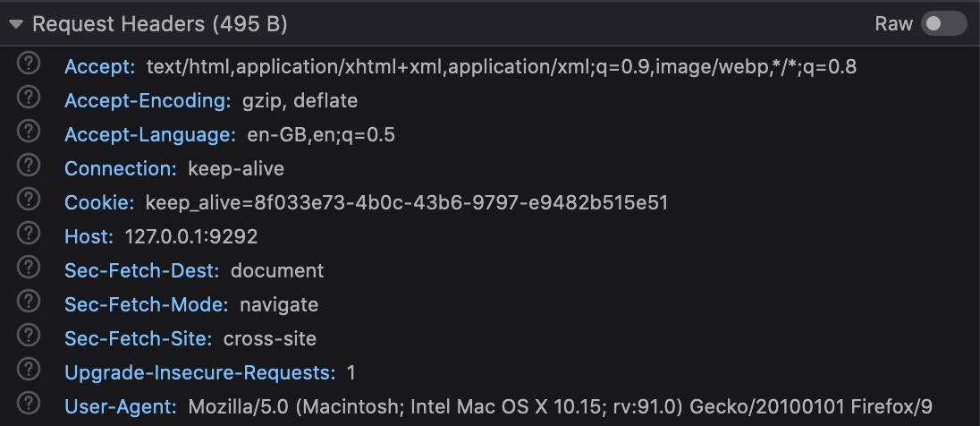Click the Sec-Fetch-Dest help icon
980x426 pixels.
(x=30, y=268)
